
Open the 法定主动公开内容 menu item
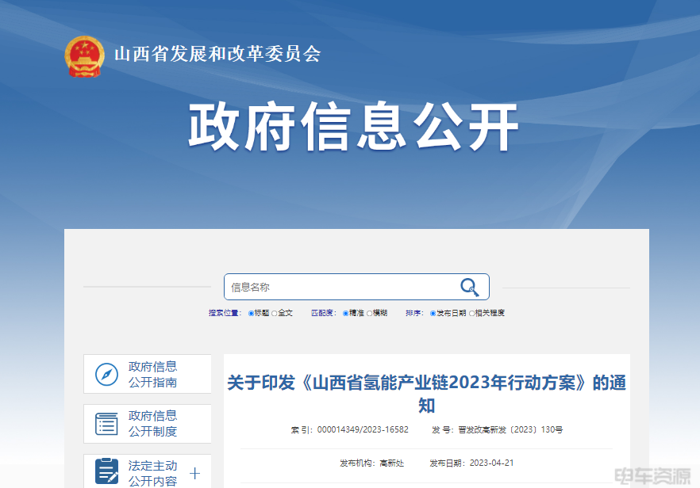click(153, 473)
